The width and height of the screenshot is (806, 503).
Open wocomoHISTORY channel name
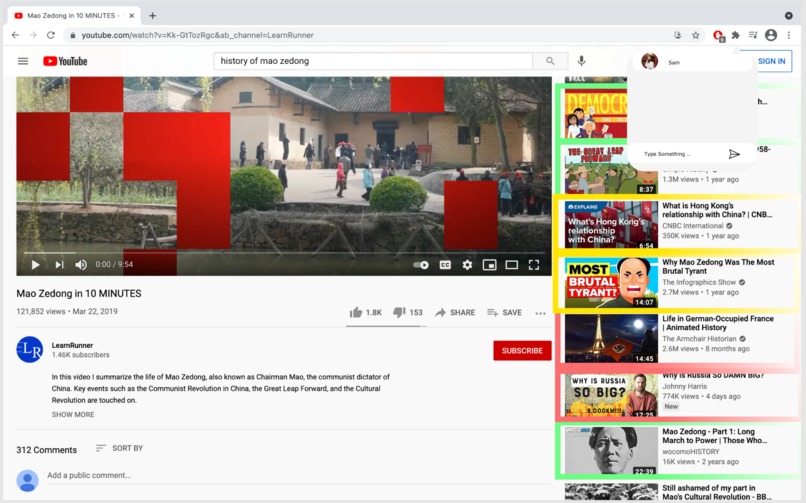point(691,452)
